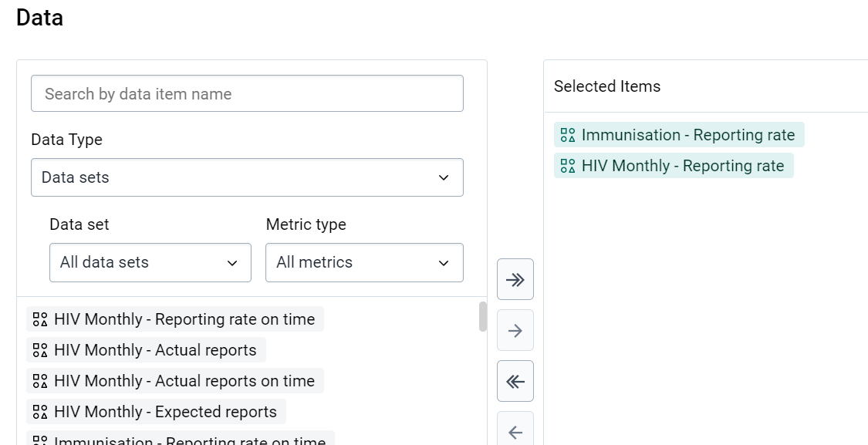The height and width of the screenshot is (445, 868).
Task: Click icon beside HIV Monthly - Reporting rate selected item
Action: [x=568, y=166]
